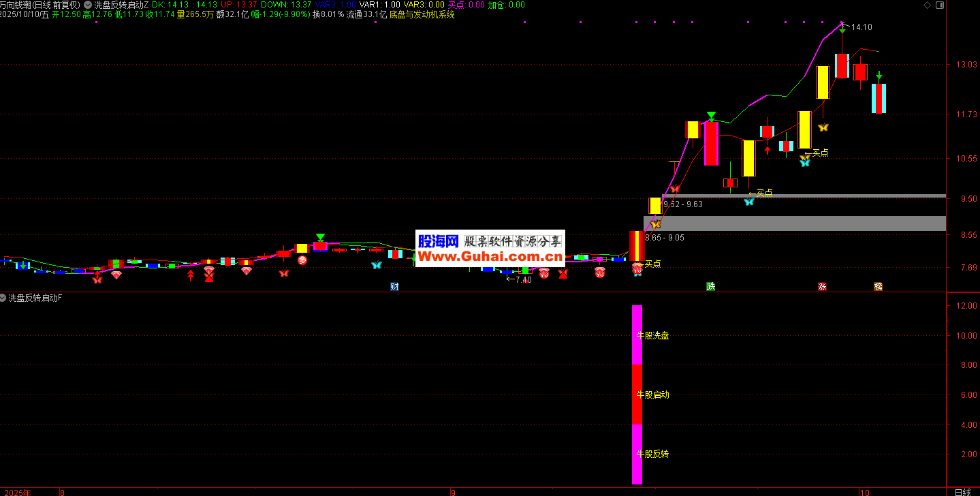The width and height of the screenshot is (980, 496).
Task: Click the red 涨 marker below chart
Action: pyautogui.click(x=822, y=287)
